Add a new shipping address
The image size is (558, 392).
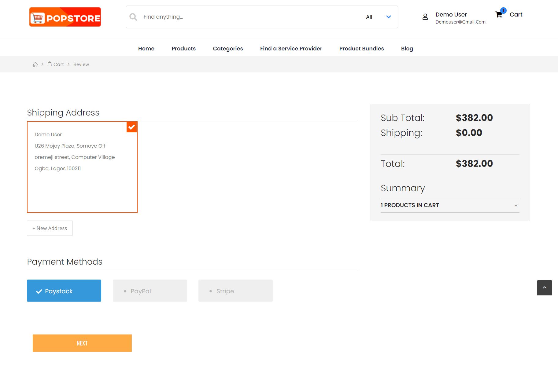point(50,228)
